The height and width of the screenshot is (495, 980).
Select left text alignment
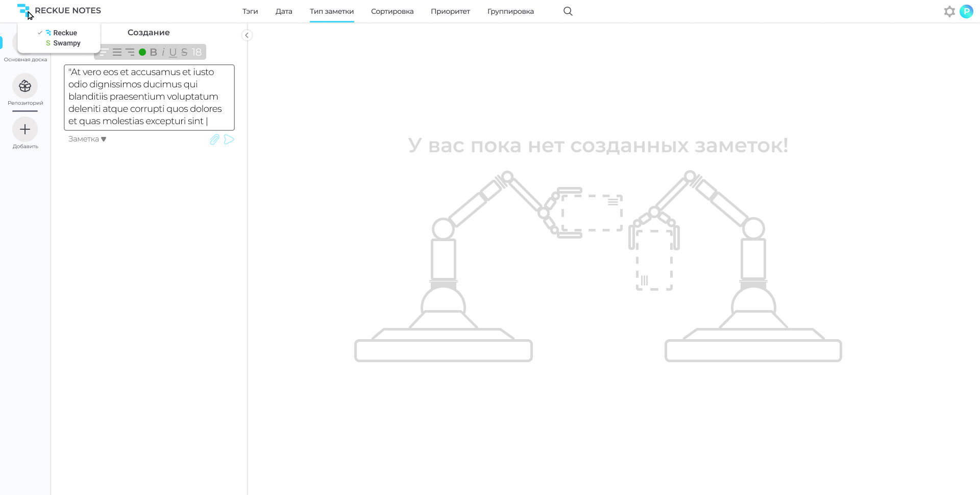(x=103, y=52)
